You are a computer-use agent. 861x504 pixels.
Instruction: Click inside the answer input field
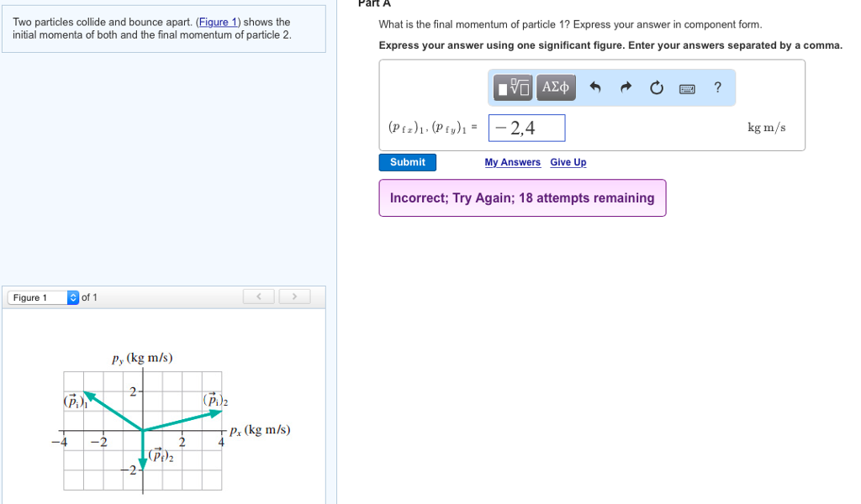tap(526, 128)
